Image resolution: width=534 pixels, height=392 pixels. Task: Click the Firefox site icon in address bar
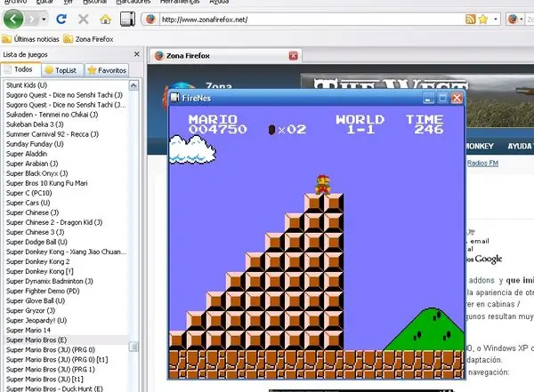coord(151,19)
